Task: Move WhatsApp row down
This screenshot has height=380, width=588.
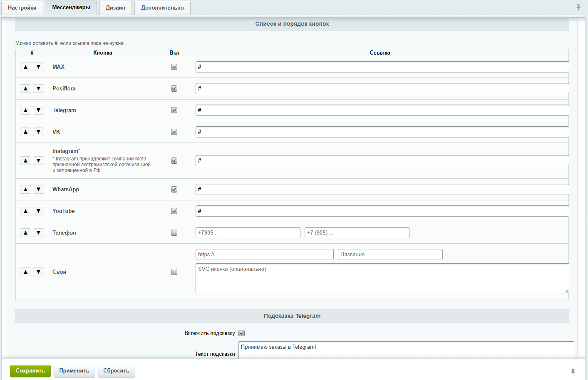Action: tap(38, 189)
